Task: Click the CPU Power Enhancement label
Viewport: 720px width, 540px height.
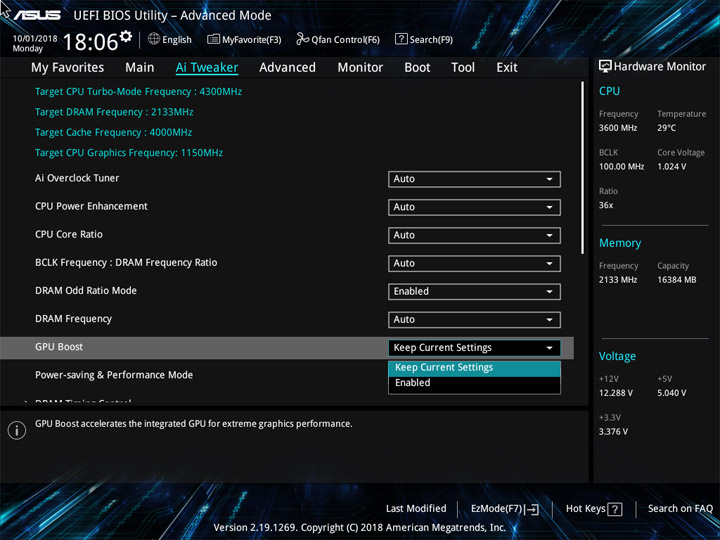Action: [x=91, y=206]
